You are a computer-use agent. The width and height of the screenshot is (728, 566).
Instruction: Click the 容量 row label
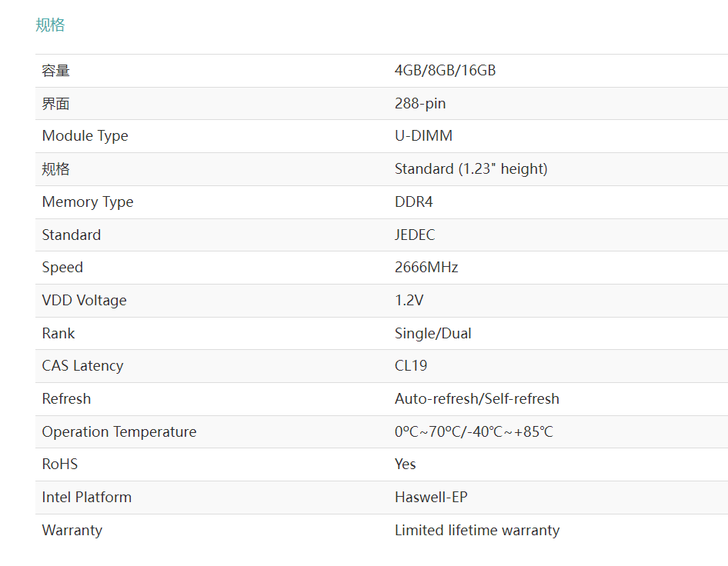[55, 71]
